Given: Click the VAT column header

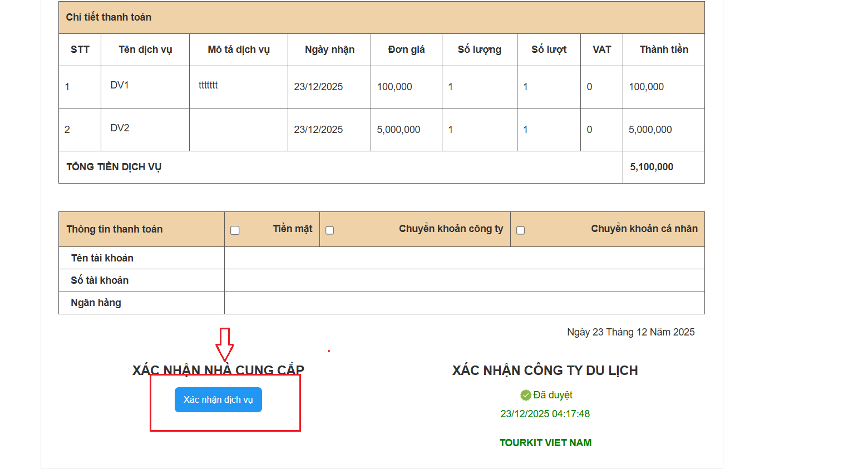Looking at the screenshot, I should point(601,50).
